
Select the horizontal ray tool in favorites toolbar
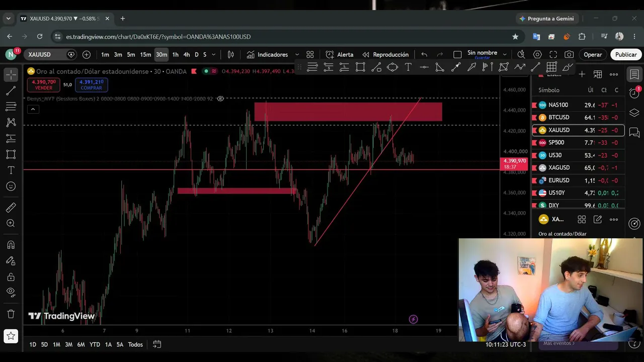tap(424, 67)
